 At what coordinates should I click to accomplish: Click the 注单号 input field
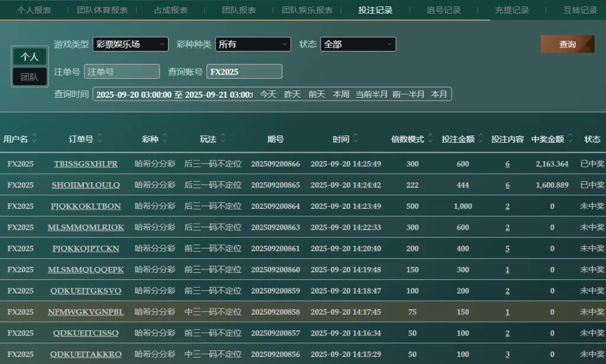click(122, 72)
